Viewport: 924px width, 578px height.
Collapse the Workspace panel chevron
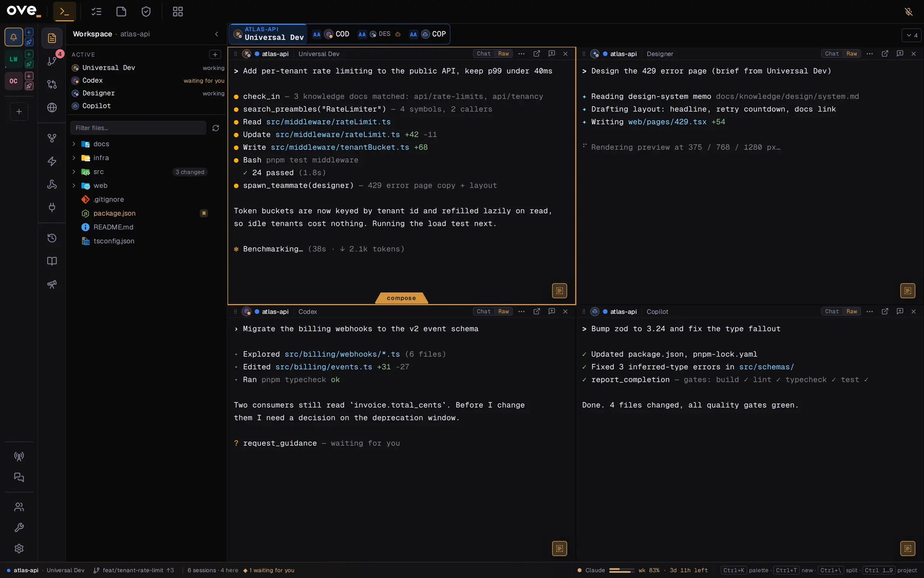(x=216, y=34)
